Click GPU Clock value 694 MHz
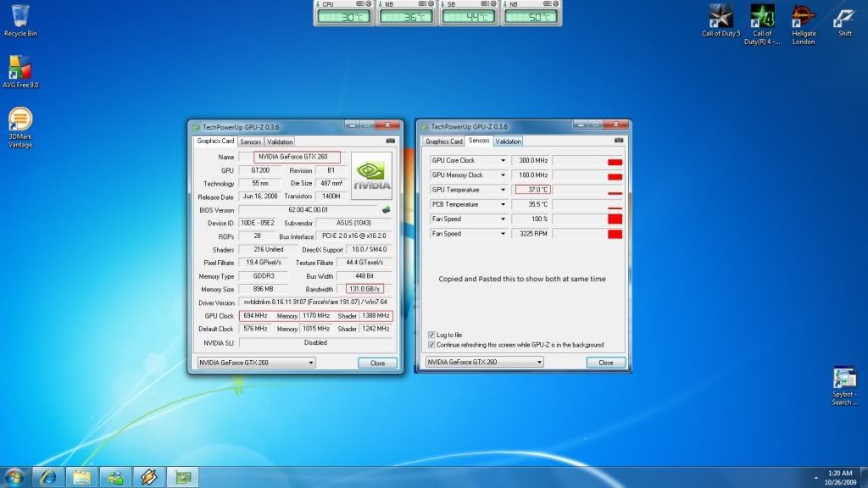This screenshot has width=868, height=488. 255,315
